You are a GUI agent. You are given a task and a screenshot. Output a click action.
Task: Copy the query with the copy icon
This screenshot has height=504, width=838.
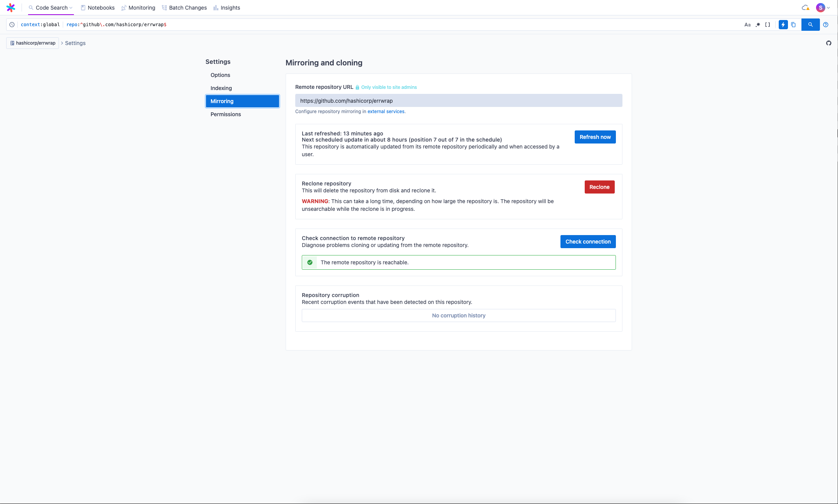(x=793, y=25)
